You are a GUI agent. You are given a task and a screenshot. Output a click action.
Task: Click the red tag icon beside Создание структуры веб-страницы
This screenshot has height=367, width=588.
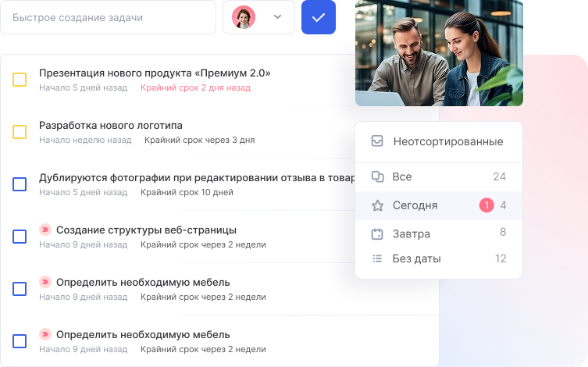pos(45,230)
